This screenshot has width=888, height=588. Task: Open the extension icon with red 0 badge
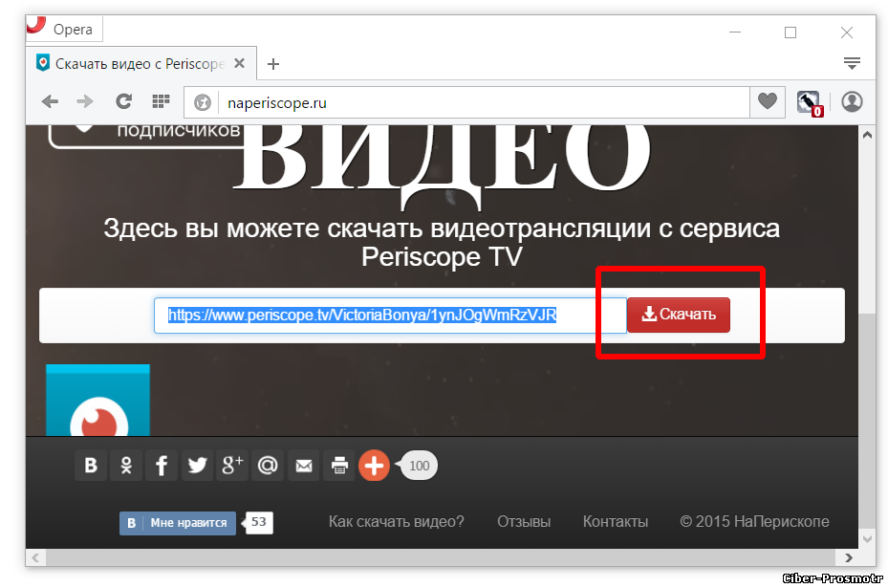pyautogui.click(x=809, y=103)
